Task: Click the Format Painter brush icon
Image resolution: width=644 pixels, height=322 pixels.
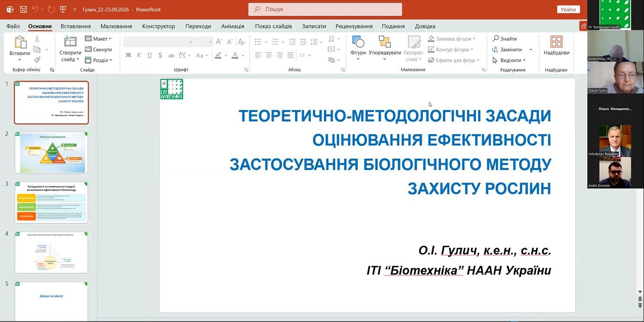Action: tap(37, 60)
